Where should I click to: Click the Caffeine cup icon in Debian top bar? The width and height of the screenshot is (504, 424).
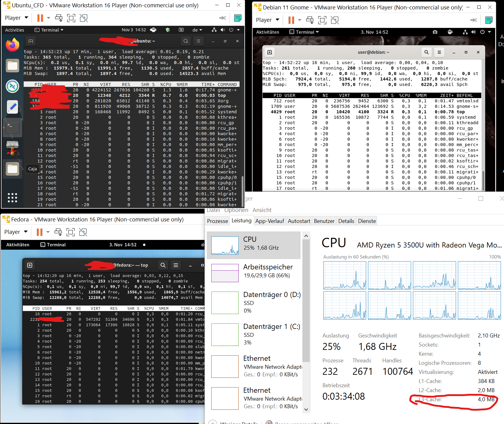450,32
